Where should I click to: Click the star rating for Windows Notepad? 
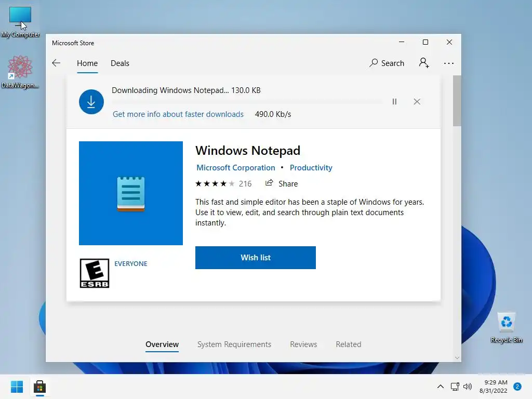pyautogui.click(x=215, y=184)
